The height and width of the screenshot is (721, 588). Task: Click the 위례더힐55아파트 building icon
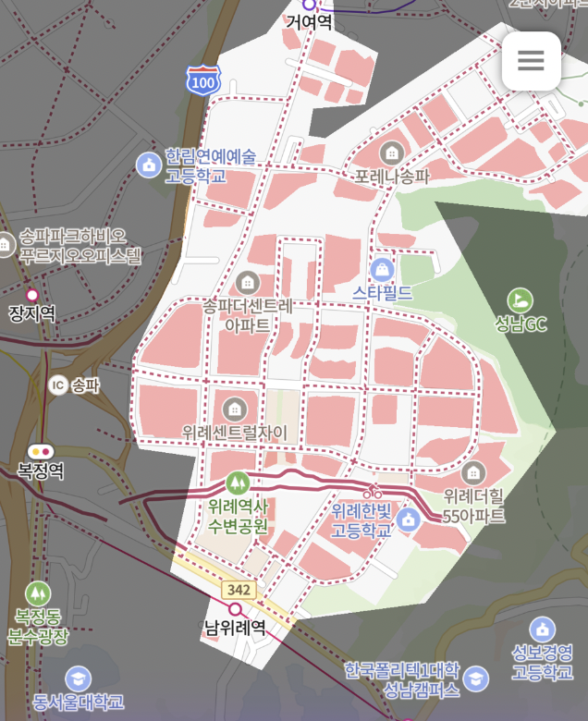(473, 472)
